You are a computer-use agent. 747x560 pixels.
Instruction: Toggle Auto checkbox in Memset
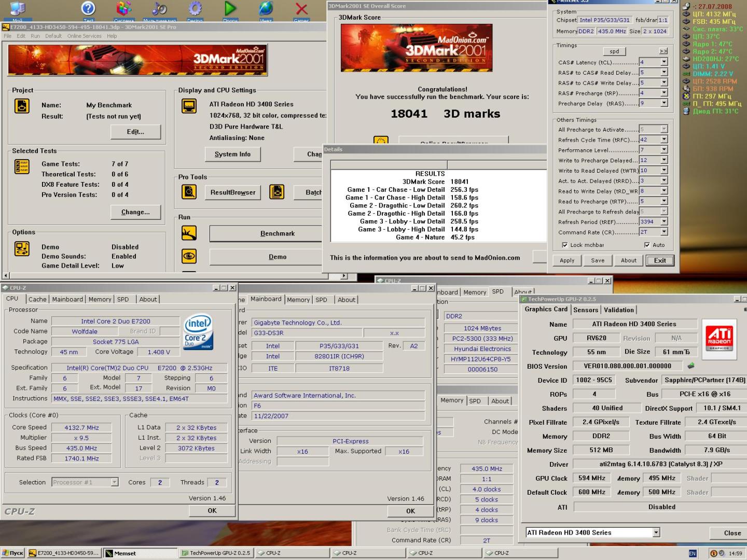click(647, 245)
